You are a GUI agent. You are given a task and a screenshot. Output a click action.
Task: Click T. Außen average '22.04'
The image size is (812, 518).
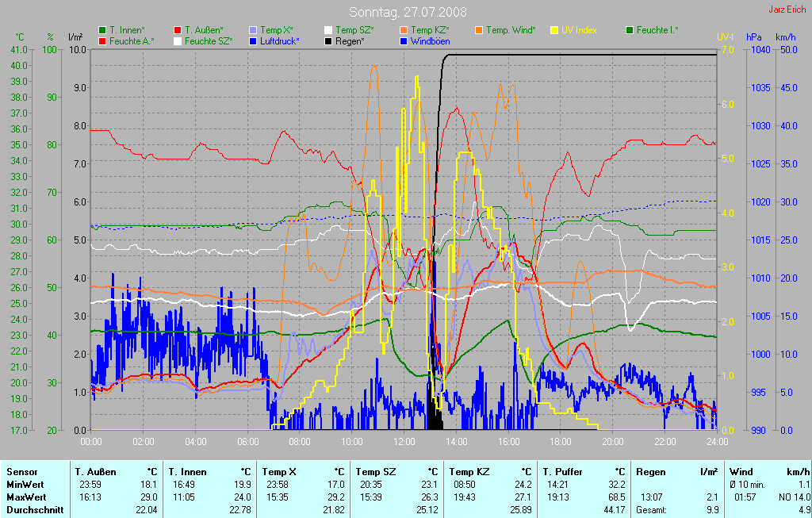coord(146,510)
